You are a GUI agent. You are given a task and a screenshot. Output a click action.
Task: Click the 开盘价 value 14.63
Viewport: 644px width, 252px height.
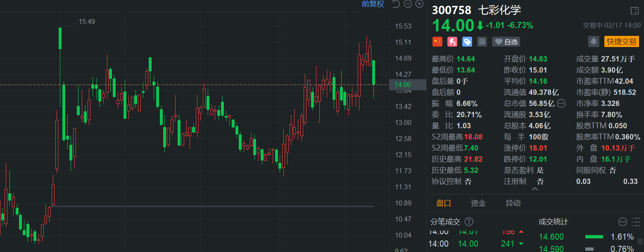[538, 59]
